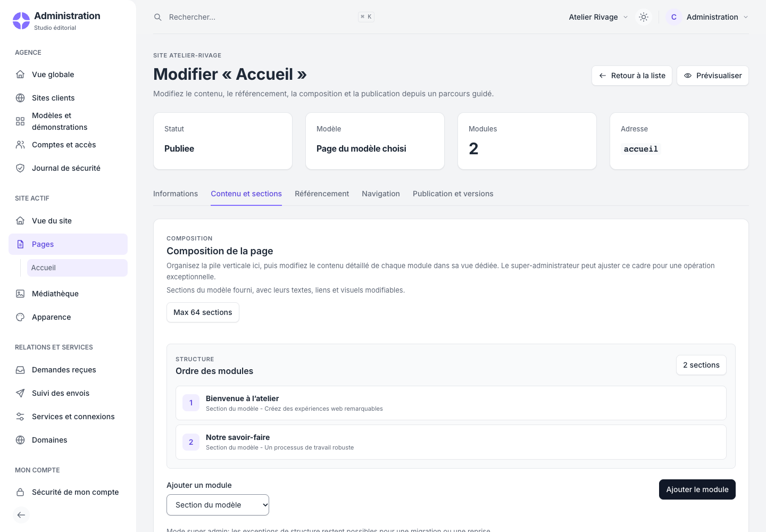Click the Demandes reçues inbox icon
The image size is (766, 532).
pyautogui.click(x=20, y=370)
